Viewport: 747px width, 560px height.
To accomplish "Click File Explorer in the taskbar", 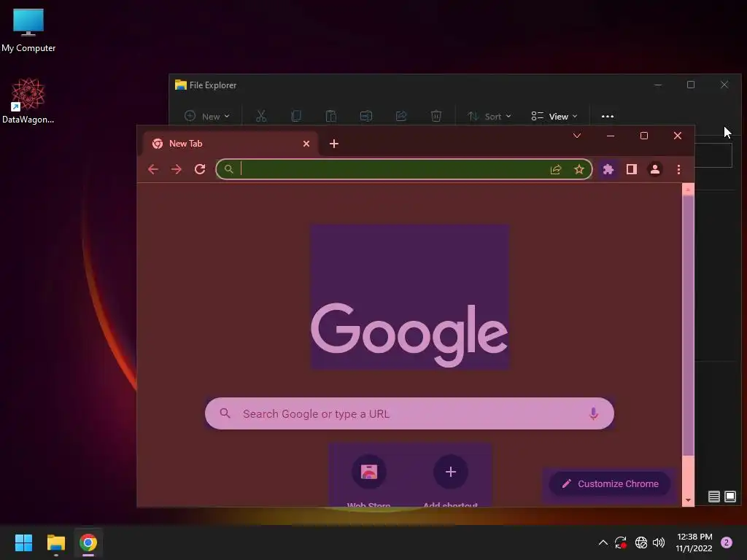I will [x=55, y=542].
